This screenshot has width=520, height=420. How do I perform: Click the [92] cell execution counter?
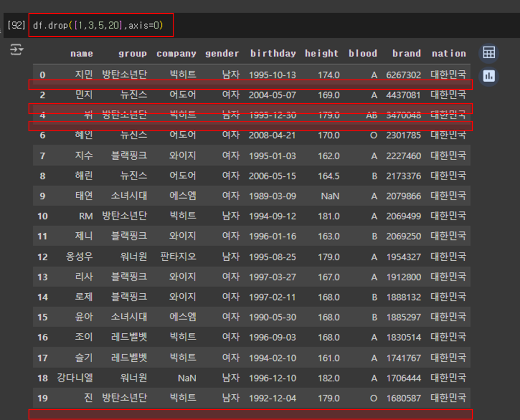click(x=16, y=25)
